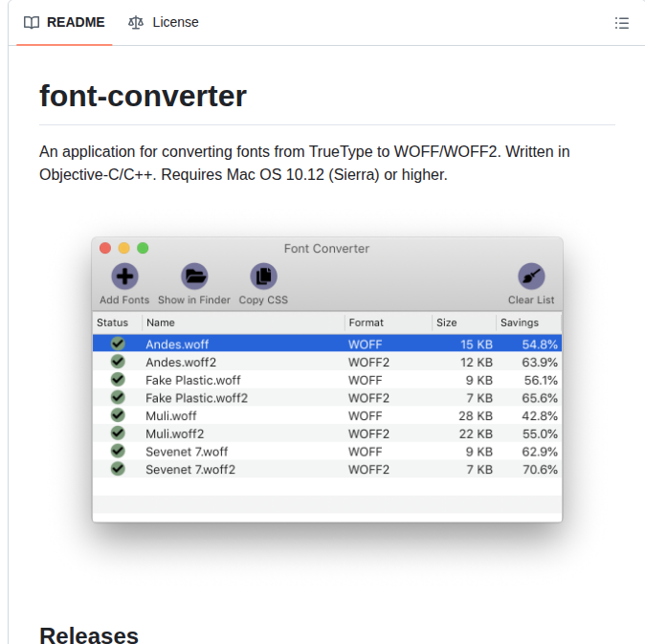Image resolution: width=645 pixels, height=644 pixels.
Task: Click the checkmark status of Andes.woff2
Action: tap(118, 362)
